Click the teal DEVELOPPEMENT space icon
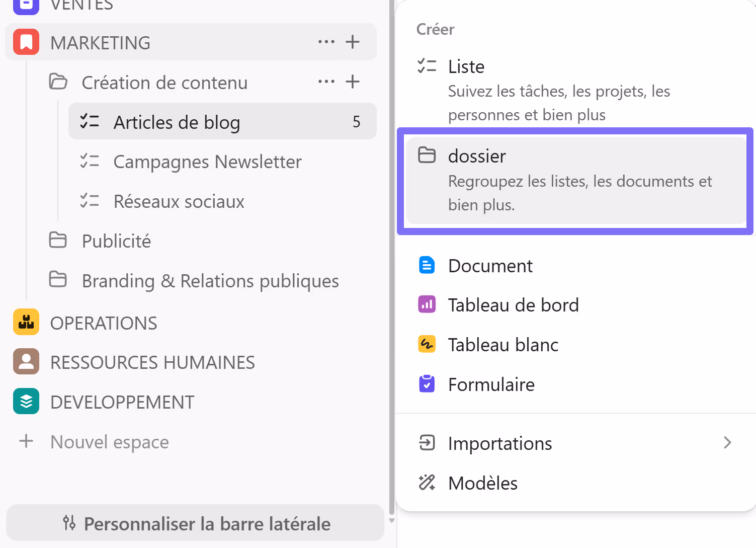Image resolution: width=756 pixels, height=548 pixels. pos(26,401)
